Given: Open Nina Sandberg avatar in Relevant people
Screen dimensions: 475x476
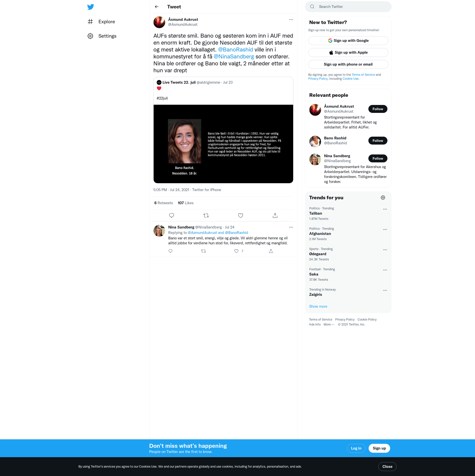Looking at the screenshot, I should [x=315, y=159].
